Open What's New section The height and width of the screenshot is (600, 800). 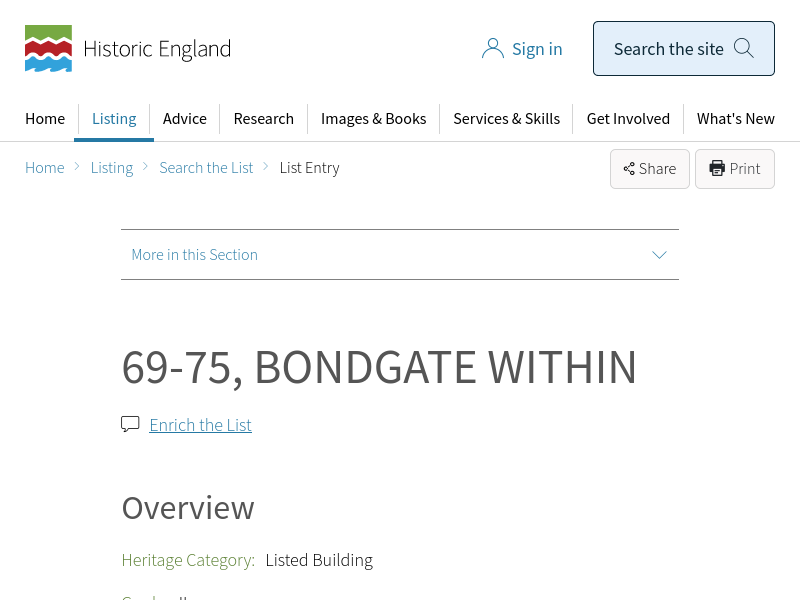tap(735, 118)
